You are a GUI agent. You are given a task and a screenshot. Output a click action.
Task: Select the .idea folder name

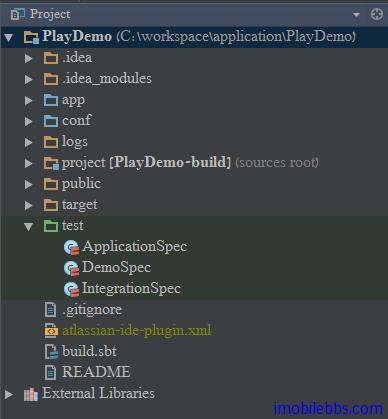77,58
